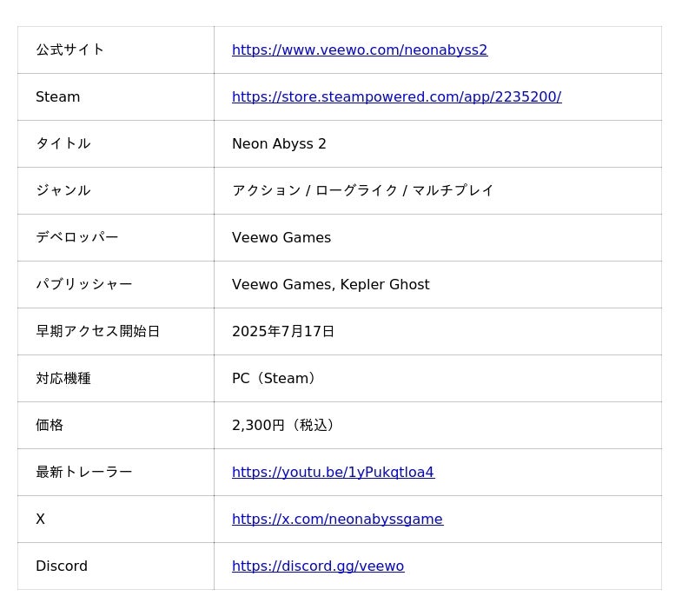Click the price 2,300円（税込）
Image resolution: width=695 pixels, height=616 pixels.
coord(286,426)
